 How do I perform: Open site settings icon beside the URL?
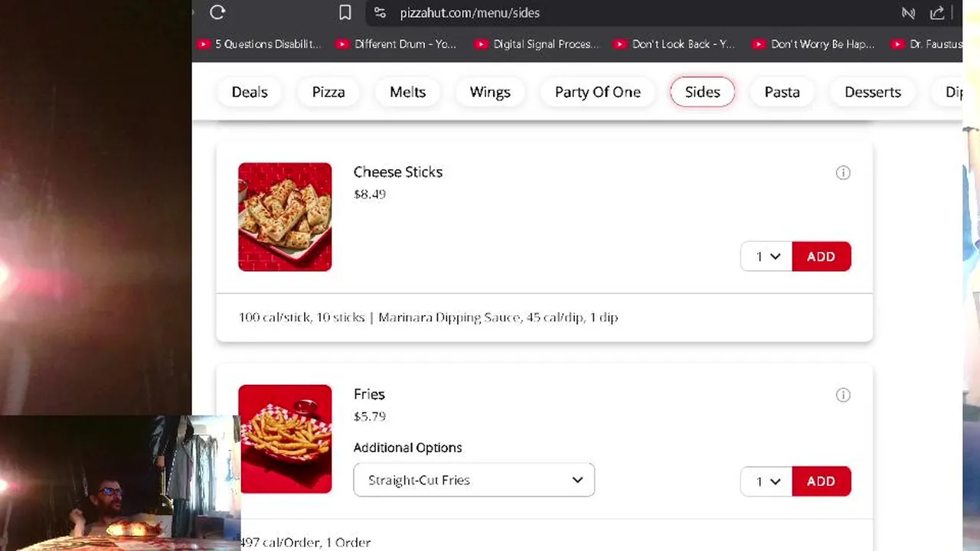click(380, 12)
